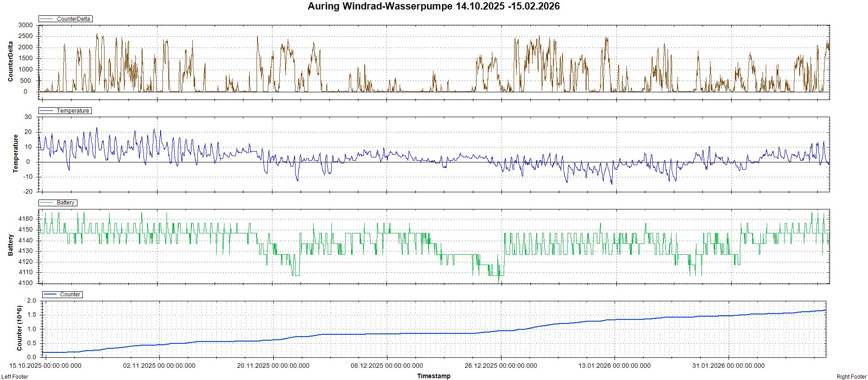Click the chart title Auring Windrad-Wasserpumpe
The width and height of the screenshot is (868, 380).
pos(433,6)
